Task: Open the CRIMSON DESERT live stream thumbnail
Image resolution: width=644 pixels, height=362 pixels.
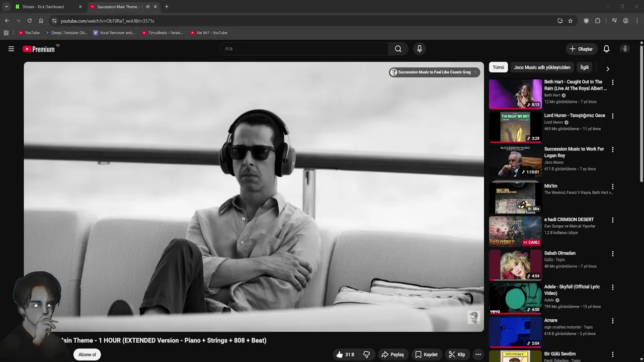Action: point(515,232)
